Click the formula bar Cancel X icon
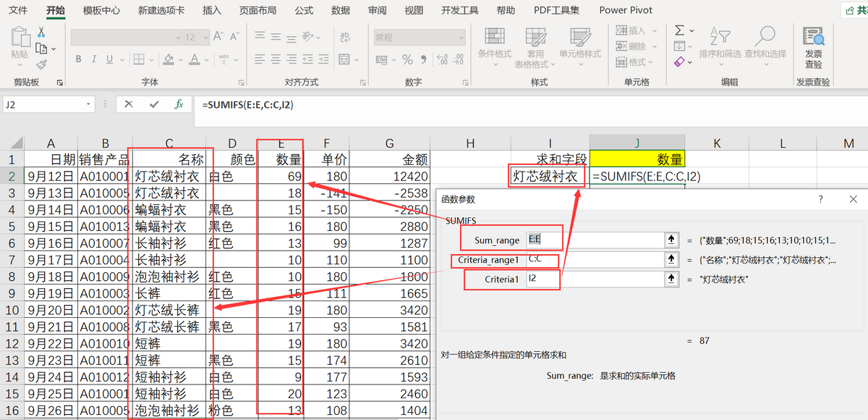The image size is (868, 420). [129, 104]
